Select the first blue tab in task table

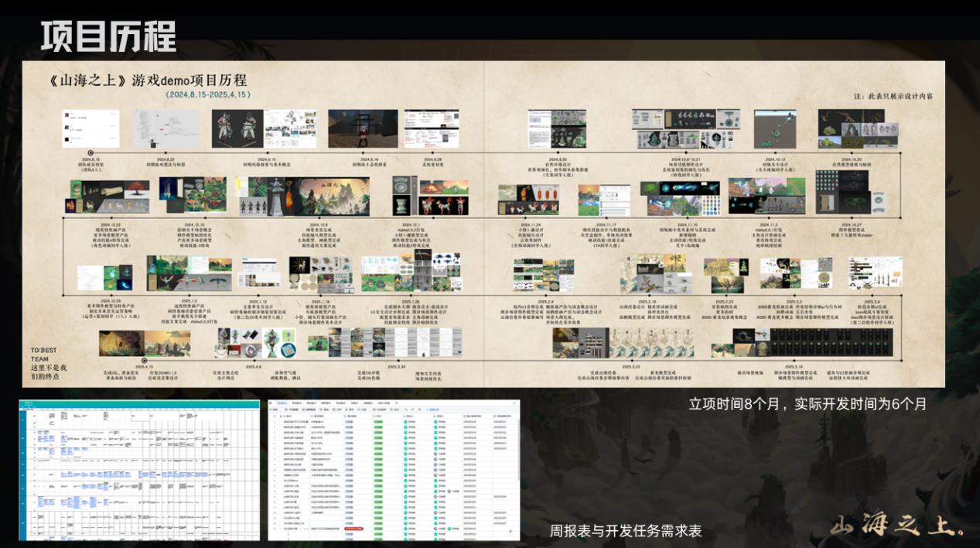point(281,403)
